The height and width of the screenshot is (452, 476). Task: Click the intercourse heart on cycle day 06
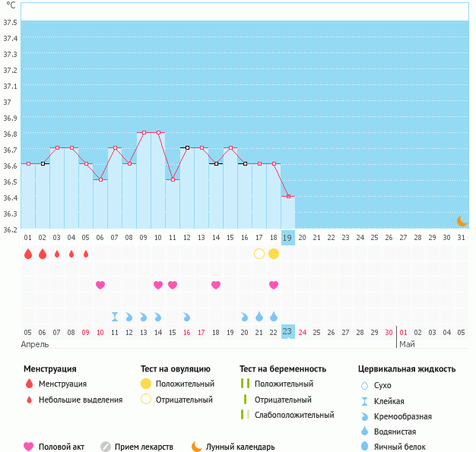(100, 285)
